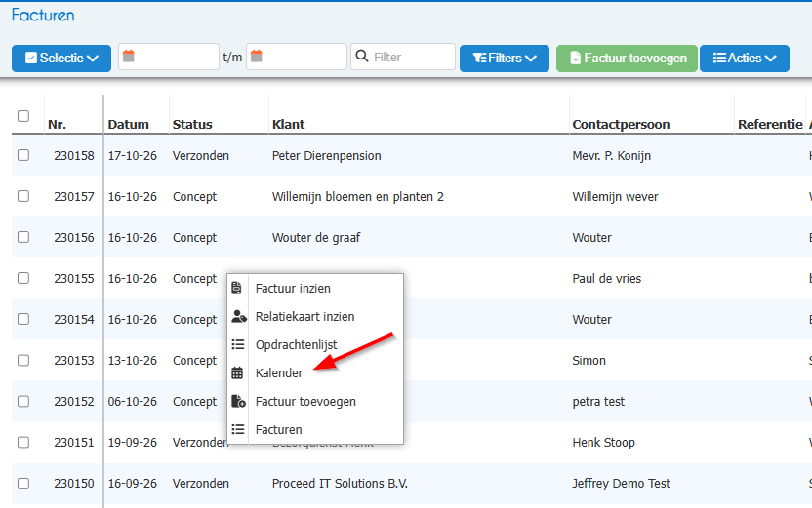Select the checkbox for invoice 230150

(23, 484)
